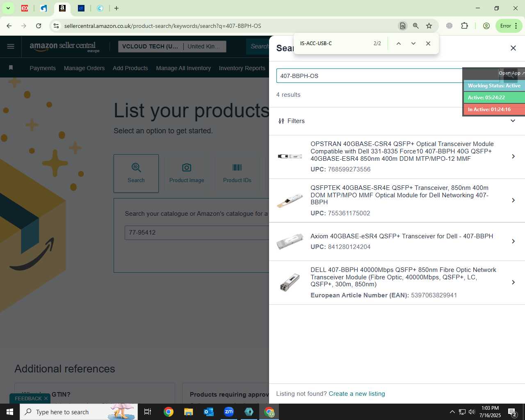Close the search results side panel
This screenshot has height=420, width=525.
[513, 48]
